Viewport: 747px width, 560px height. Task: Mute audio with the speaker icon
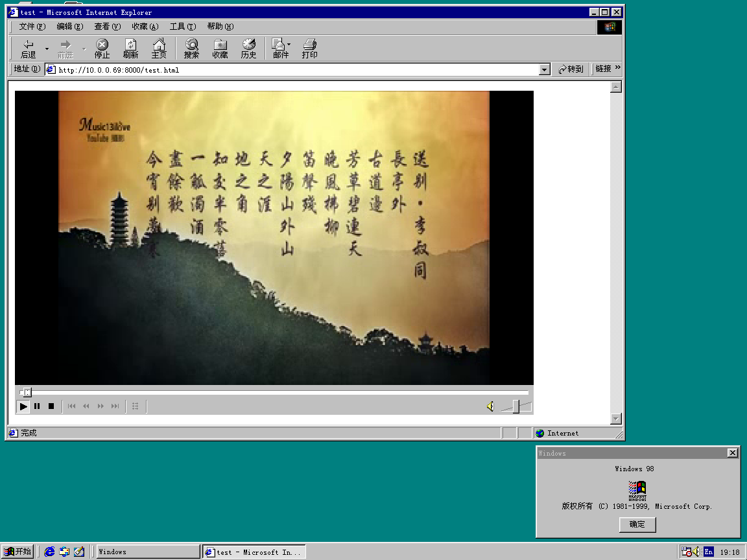(x=490, y=406)
